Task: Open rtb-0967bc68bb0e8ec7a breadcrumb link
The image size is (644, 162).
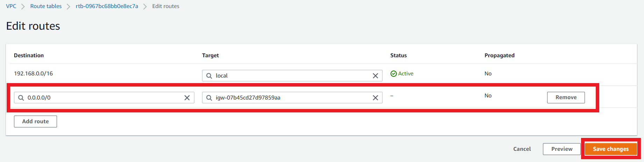Action: tap(107, 6)
